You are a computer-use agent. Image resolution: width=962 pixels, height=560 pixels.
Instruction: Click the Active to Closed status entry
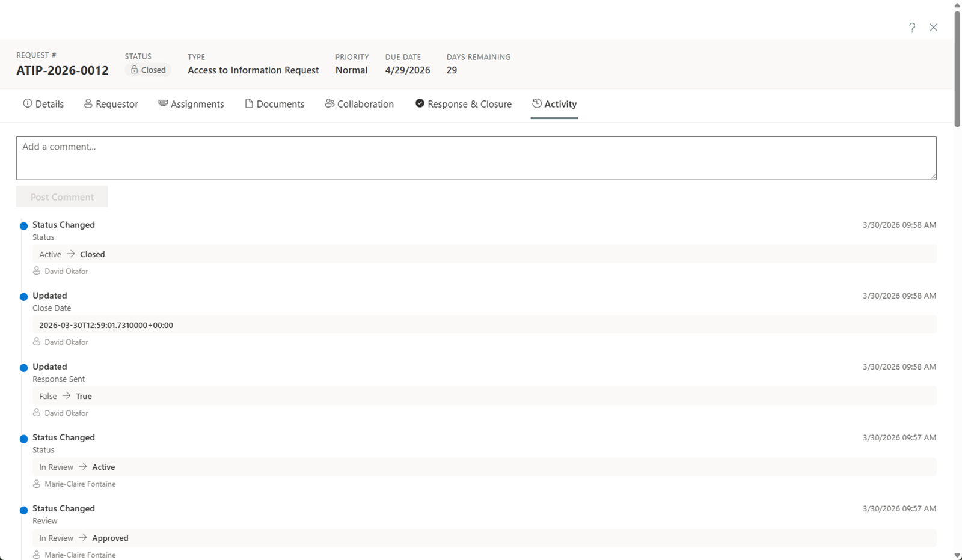(x=72, y=254)
